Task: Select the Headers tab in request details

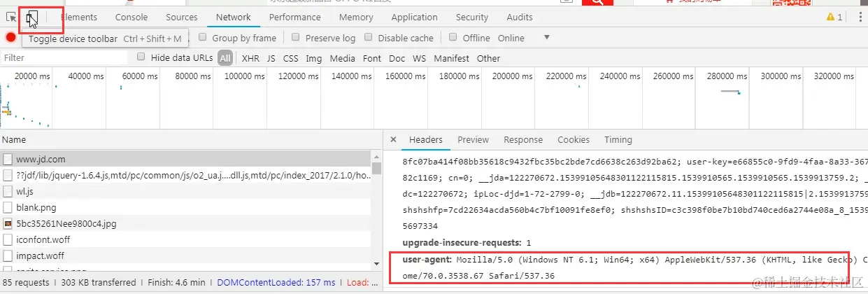Action: point(426,139)
